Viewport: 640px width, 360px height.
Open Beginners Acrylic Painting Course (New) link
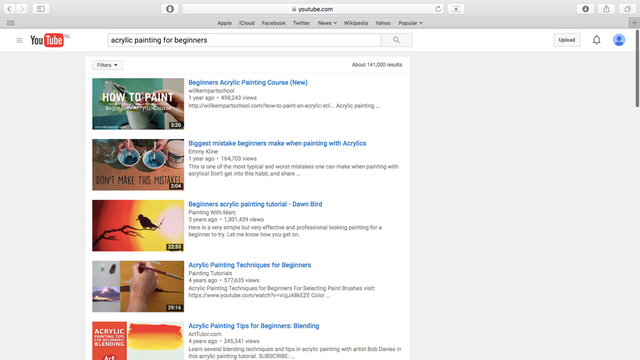(248, 82)
